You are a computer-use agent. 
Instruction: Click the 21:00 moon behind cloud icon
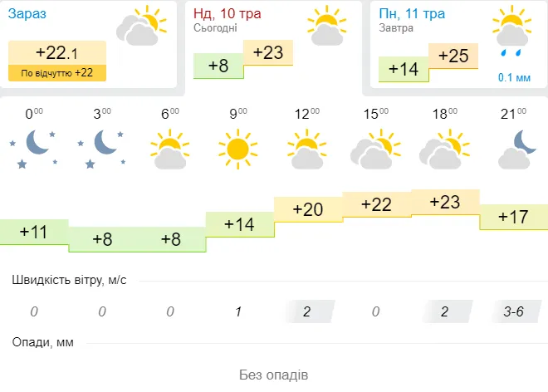coord(517,149)
